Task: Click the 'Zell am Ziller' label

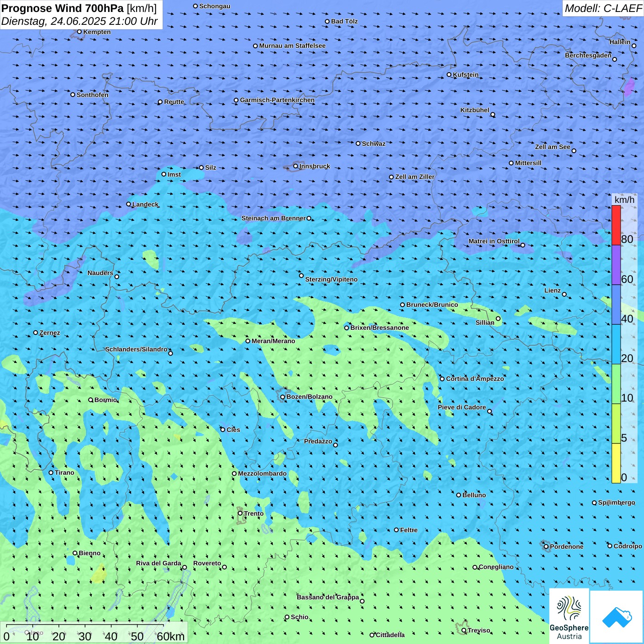Action: point(415,177)
